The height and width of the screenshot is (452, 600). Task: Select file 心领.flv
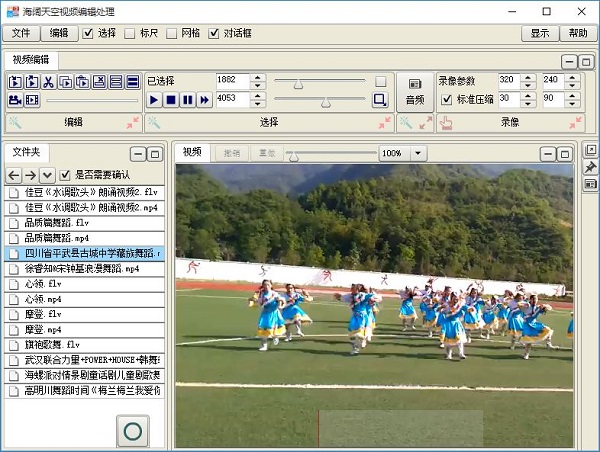point(85,284)
